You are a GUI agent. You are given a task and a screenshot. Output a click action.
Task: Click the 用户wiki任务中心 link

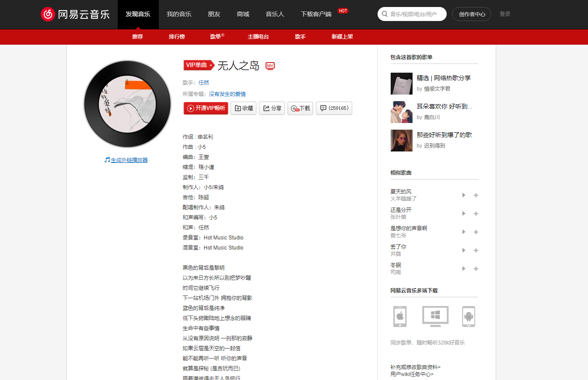click(x=412, y=374)
